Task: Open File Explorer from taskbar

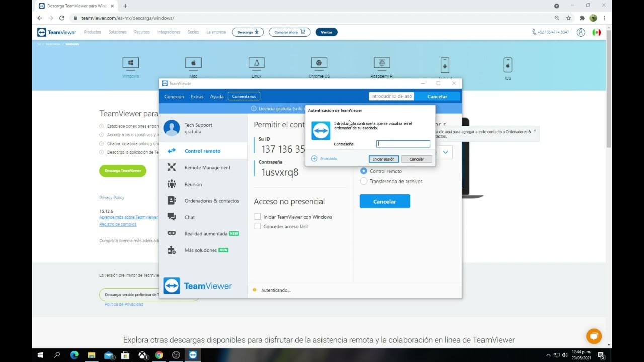Action: [x=91, y=355]
